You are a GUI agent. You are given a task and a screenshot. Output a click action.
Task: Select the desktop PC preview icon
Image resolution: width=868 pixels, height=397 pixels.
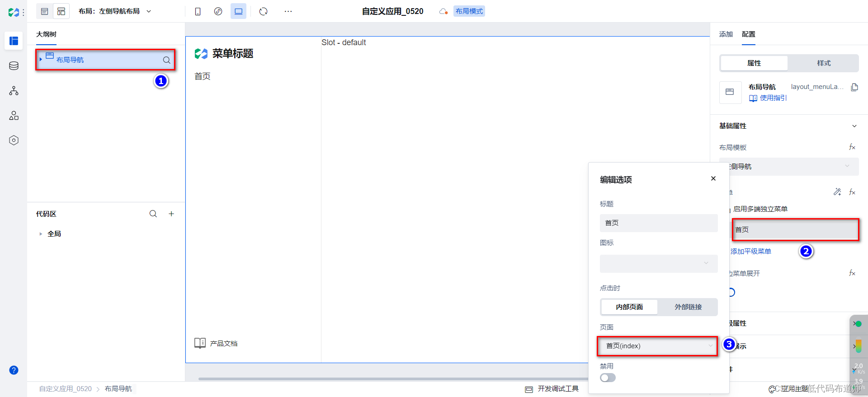(x=238, y=11)
